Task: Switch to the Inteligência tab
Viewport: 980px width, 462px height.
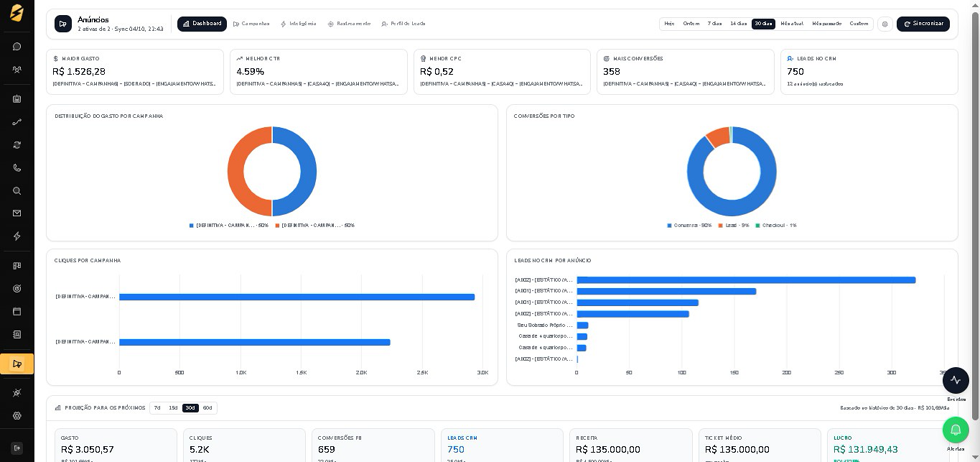Action: (x=298, y=24)
